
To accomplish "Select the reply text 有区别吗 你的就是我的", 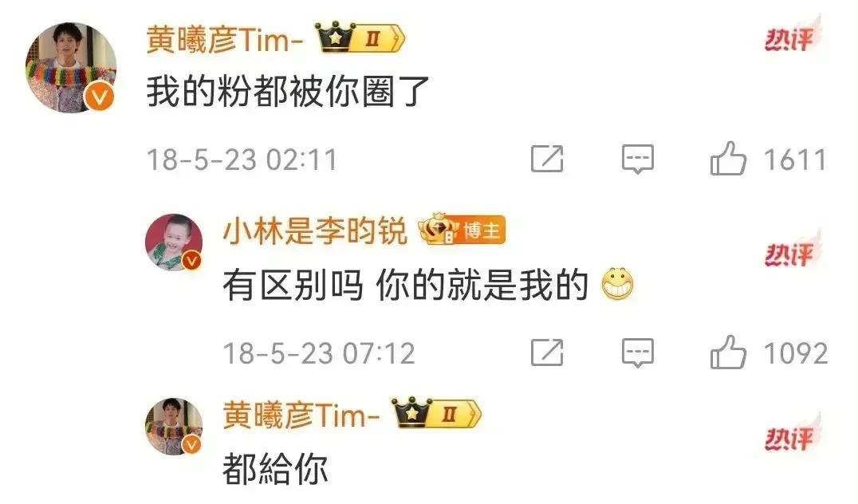I will 405,285.
